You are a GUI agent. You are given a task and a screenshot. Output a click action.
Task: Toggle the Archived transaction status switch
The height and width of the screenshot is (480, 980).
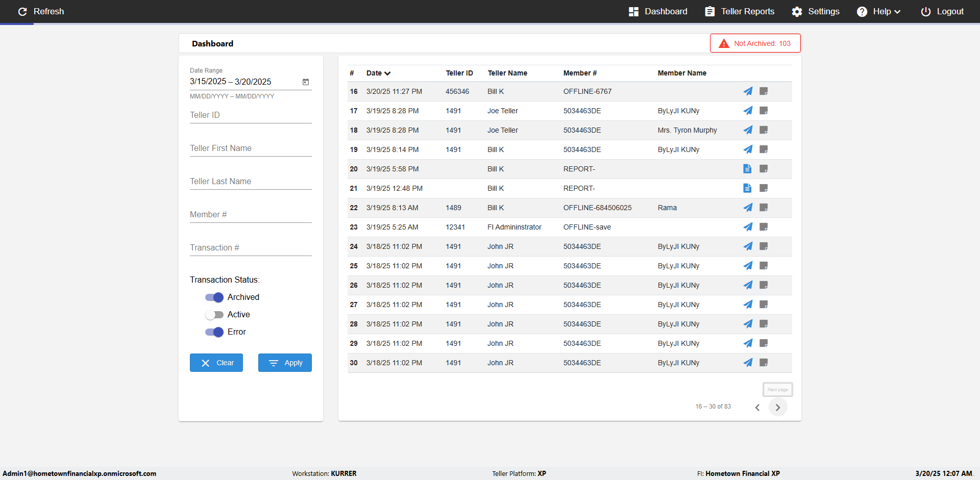tap(214, 297)
